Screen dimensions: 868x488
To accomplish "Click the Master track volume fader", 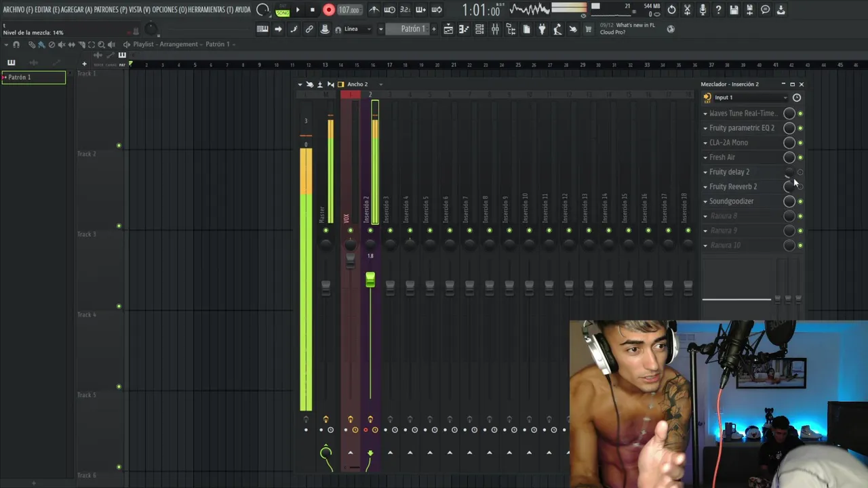I will pos(325,287).
